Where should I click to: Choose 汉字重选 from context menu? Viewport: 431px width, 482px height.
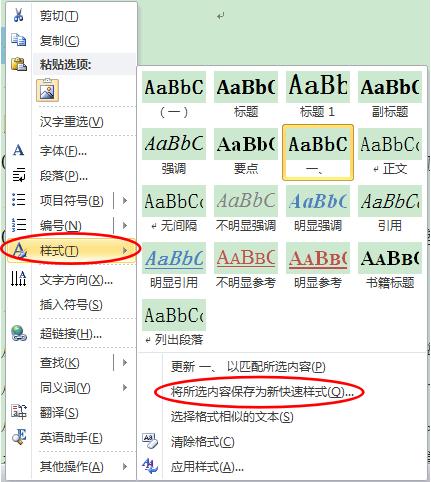point(71,122)
